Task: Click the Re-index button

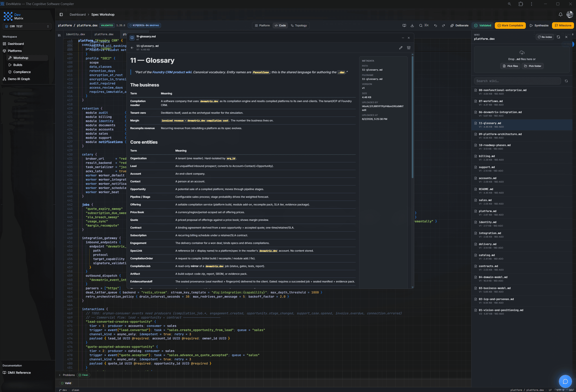Action: (x=545, y=37)
